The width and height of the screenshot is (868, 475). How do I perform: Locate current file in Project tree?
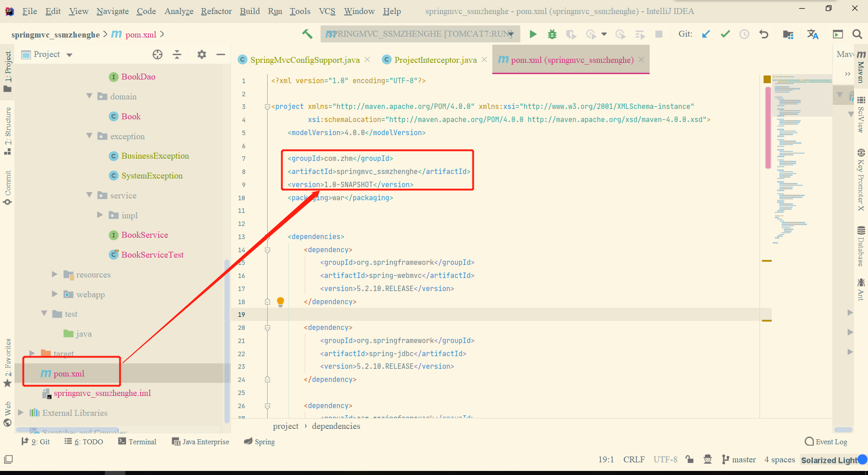coord(157,55)
